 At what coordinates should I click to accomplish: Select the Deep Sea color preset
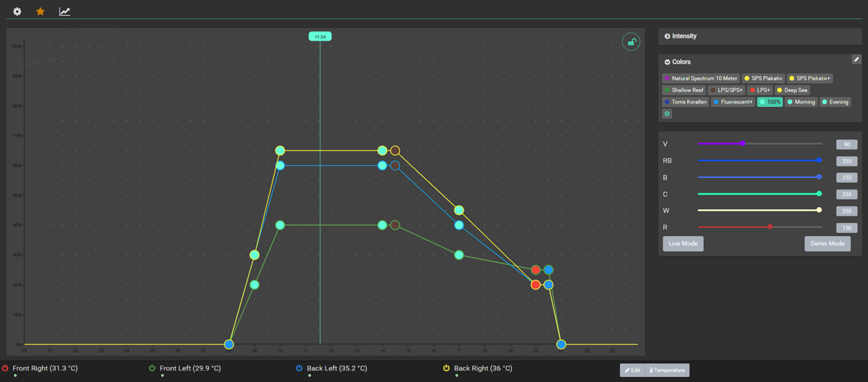click(x=792, y=90)
